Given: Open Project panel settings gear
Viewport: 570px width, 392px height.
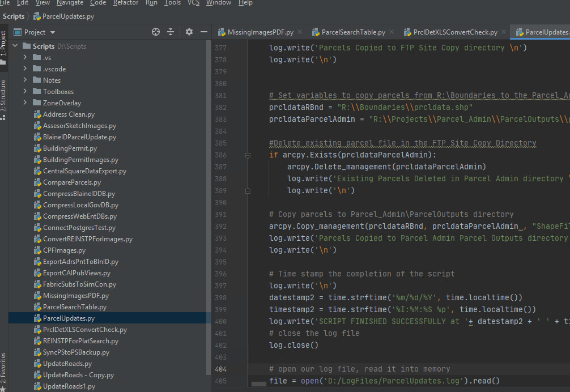Looking at the screenshot, I should [x=189, y=32].
